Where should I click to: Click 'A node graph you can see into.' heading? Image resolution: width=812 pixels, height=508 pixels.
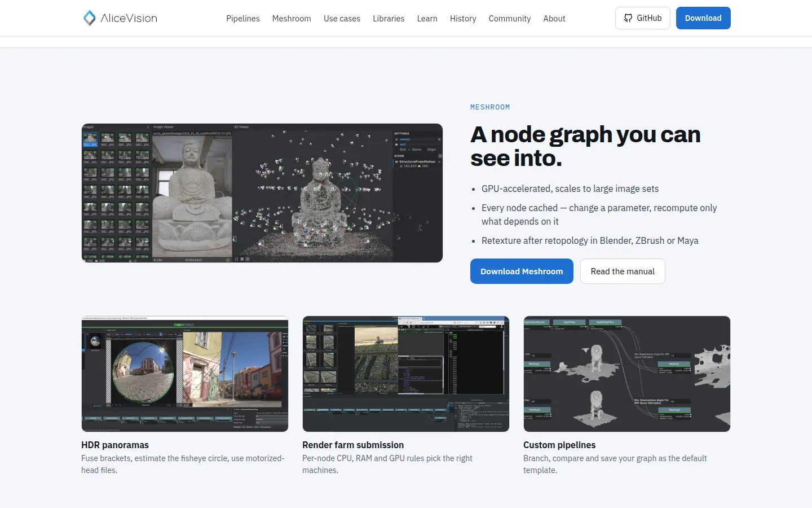pos(585,146)
